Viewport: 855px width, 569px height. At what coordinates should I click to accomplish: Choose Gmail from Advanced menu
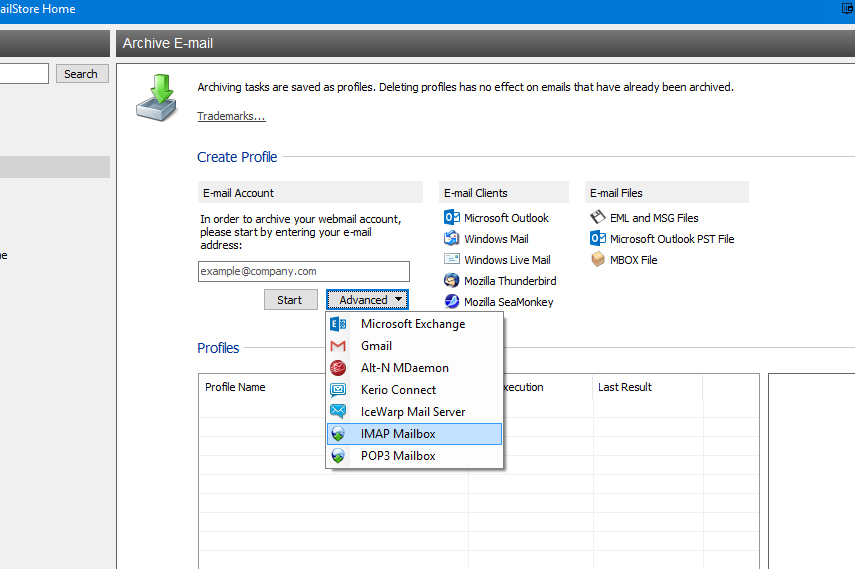click(x=414, y=346)
